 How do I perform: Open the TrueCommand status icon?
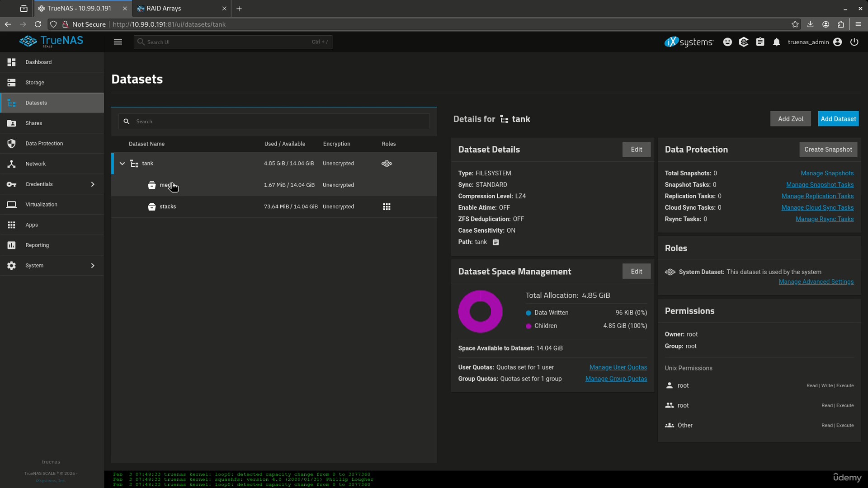click(744, 42)
